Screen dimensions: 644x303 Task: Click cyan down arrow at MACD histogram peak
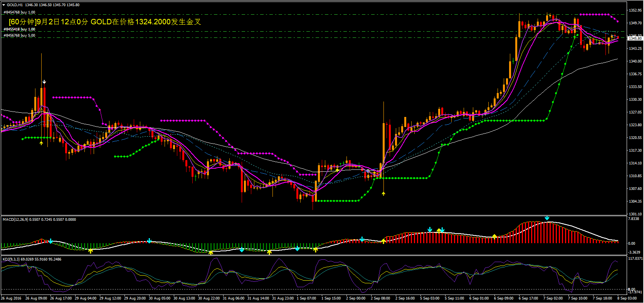(x=547, y=218)
